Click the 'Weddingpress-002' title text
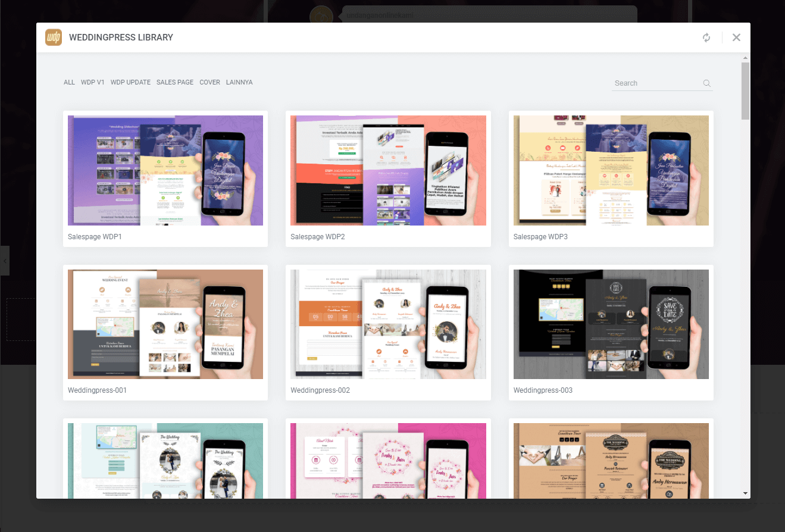 320,391
